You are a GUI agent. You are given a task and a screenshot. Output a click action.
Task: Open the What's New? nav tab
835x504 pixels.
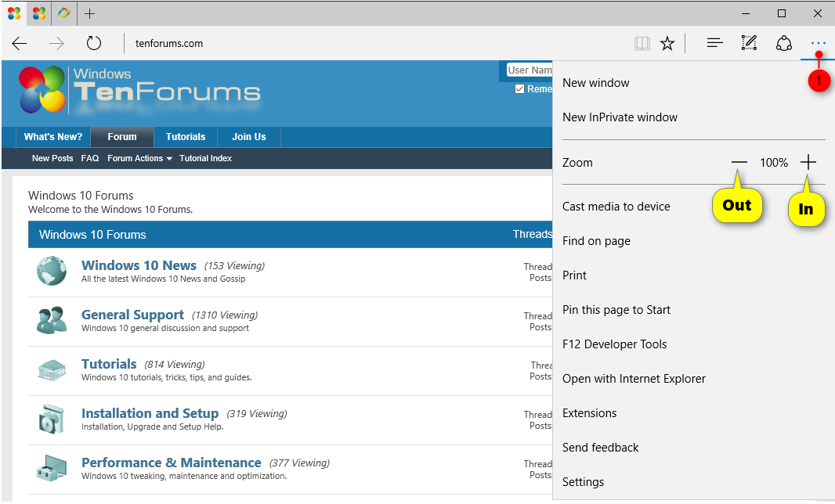53,137
